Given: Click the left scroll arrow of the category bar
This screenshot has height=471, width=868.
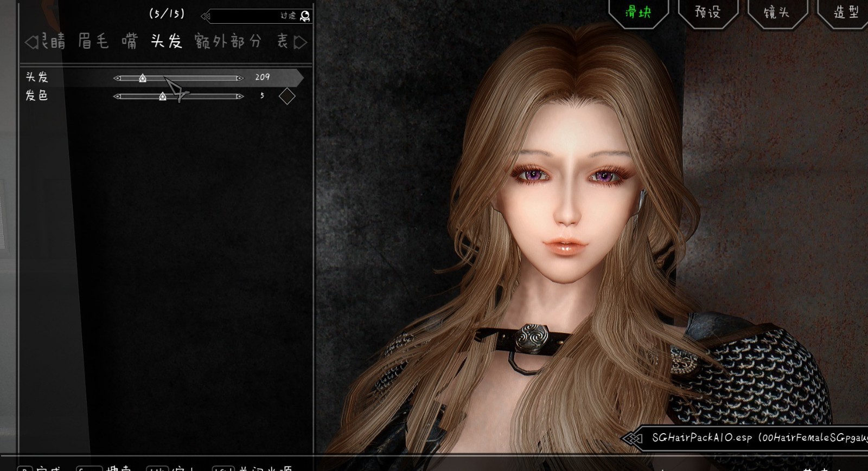Looking at the screenshot, I should pyautogui.click(x=31, y=42).
